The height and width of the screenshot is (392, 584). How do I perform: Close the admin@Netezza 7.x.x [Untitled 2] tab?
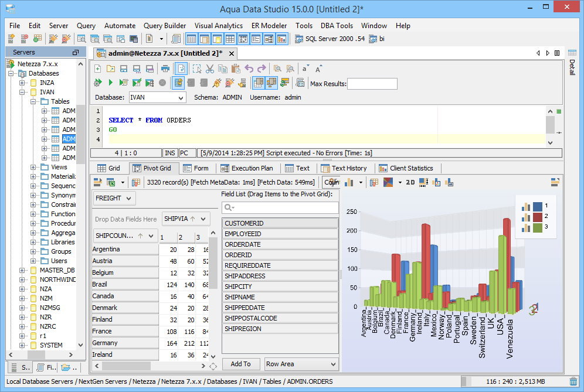(x=231, y=53)
